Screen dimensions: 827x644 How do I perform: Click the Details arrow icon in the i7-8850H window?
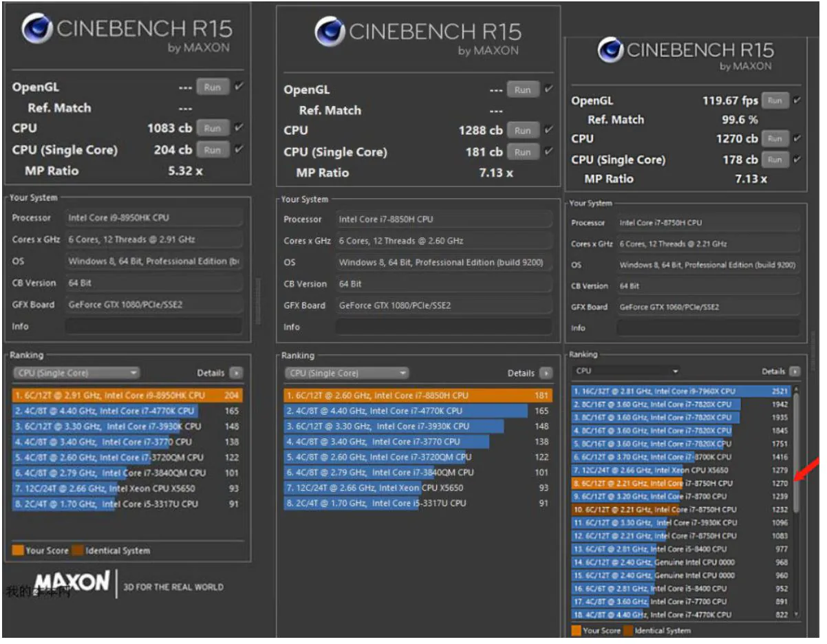point(546,373)
